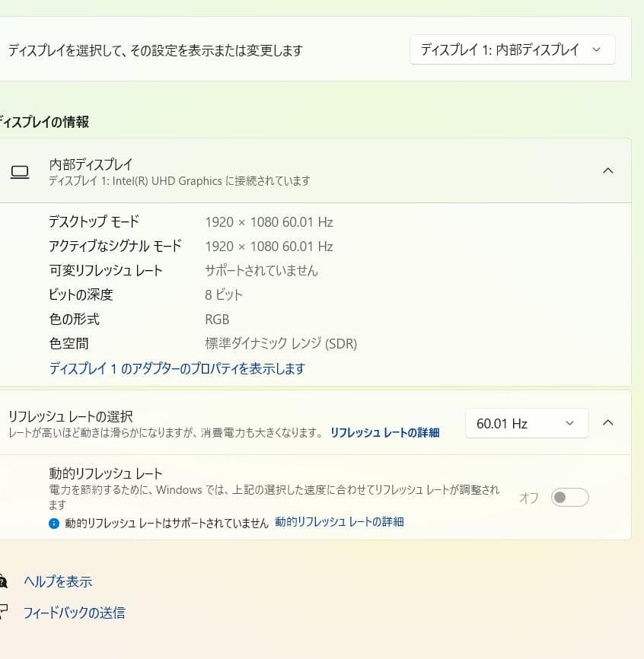Collapse the 内部ディスプレイ information section
Image resolution: width=644 pixels, height=659 pixels.
coord(608,170)
